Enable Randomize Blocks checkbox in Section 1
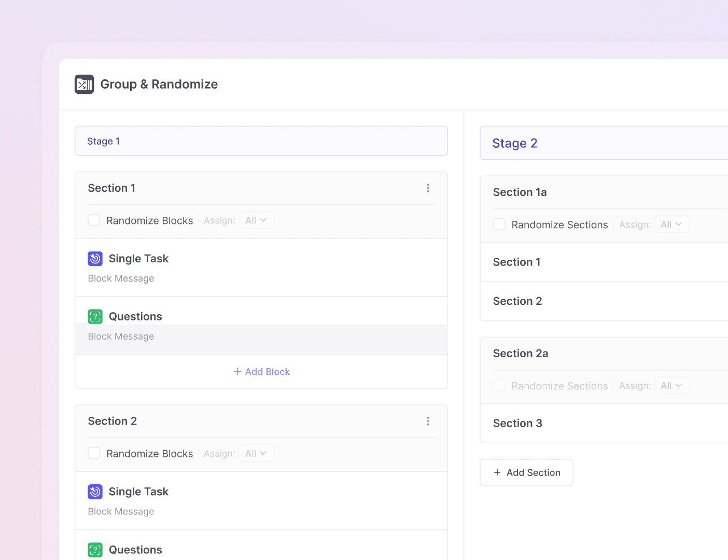The width and height of the screenshot is (728, 560). tap(94, 220)
